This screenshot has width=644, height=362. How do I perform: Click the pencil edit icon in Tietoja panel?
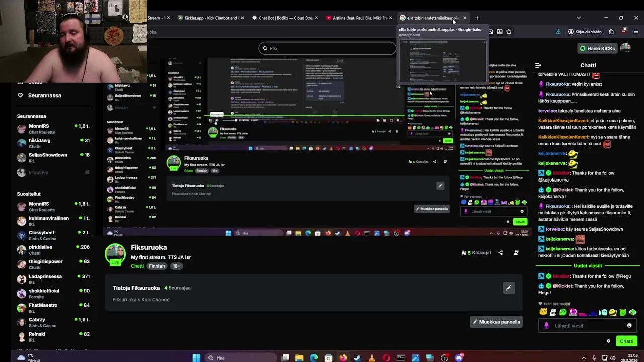pos(509,288)
